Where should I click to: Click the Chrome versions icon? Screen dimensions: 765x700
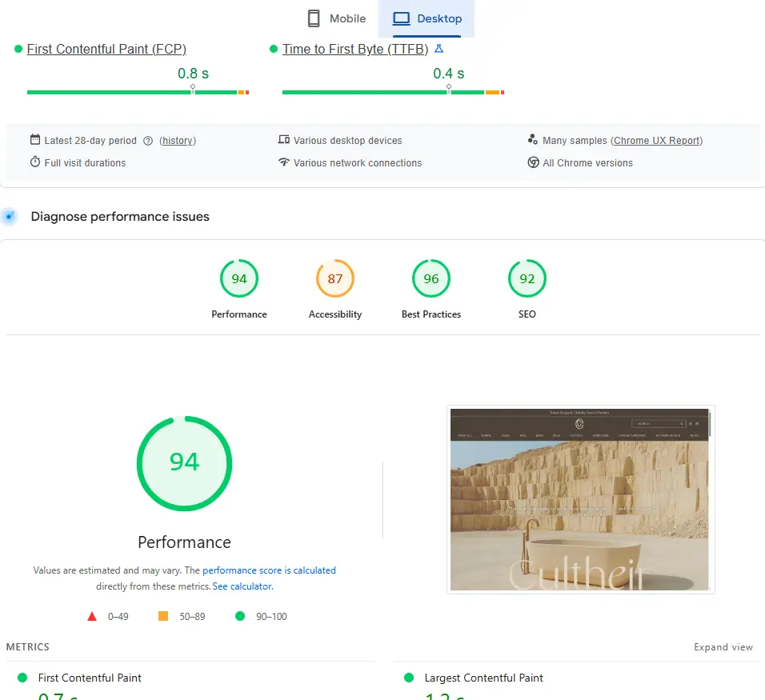[533, 162]
